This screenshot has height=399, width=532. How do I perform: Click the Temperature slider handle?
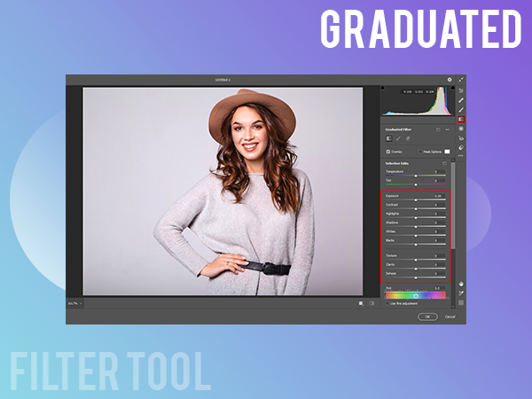(416, 176)
